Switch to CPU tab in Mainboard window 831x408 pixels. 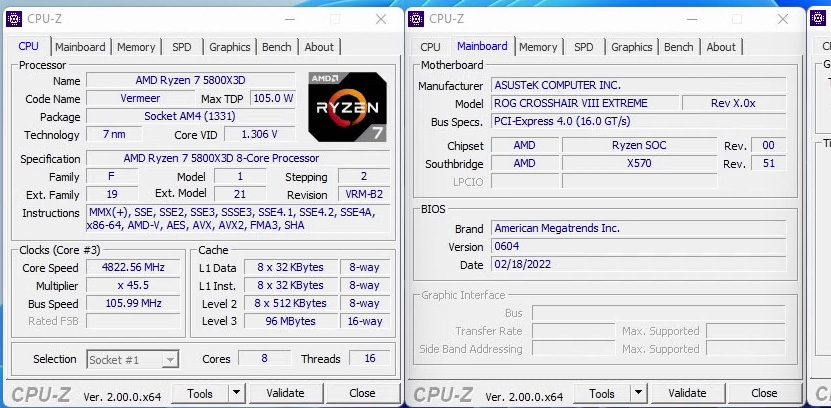pyautogui.click(x=430, y=47)
